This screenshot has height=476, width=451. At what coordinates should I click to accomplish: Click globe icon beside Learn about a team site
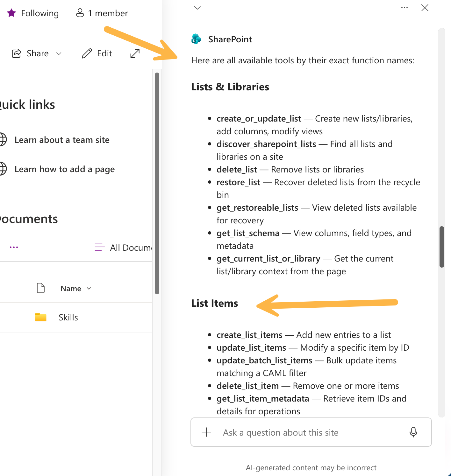coord(3,140)
